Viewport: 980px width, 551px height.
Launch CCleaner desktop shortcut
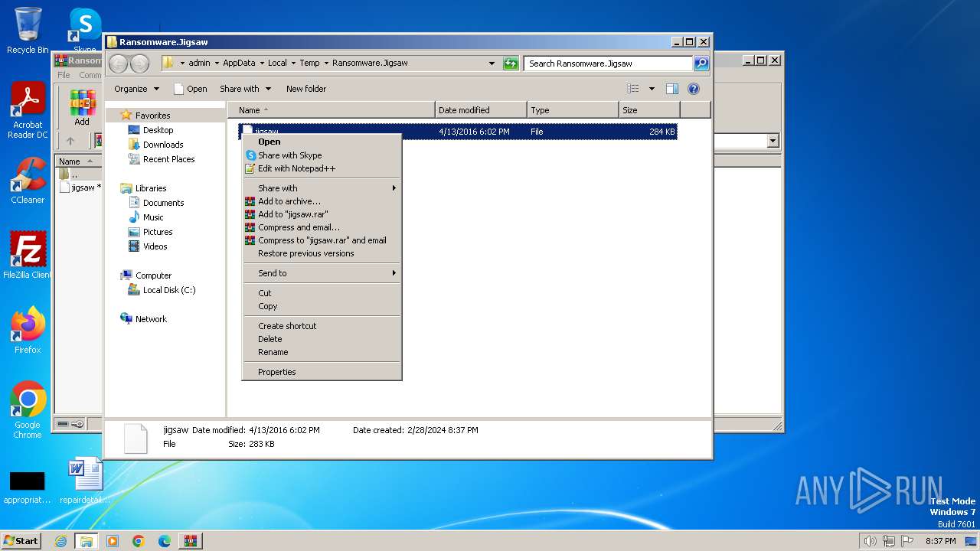[28, 181]
